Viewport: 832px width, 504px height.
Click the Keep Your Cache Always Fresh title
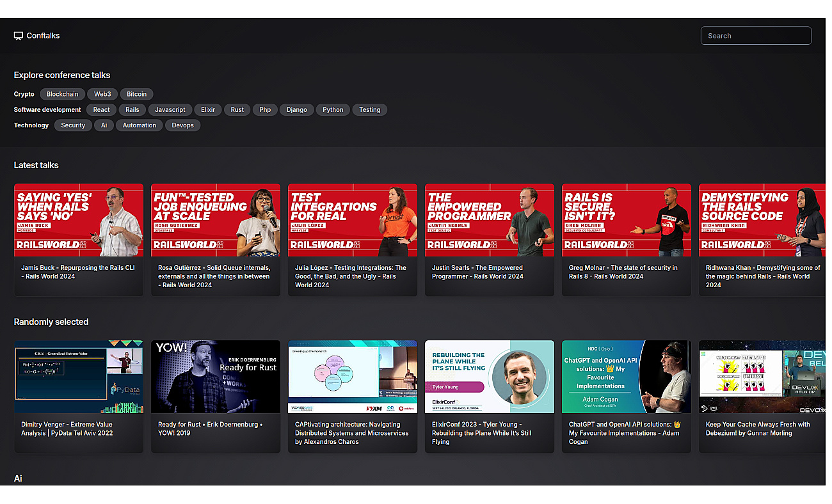point(758,429)
